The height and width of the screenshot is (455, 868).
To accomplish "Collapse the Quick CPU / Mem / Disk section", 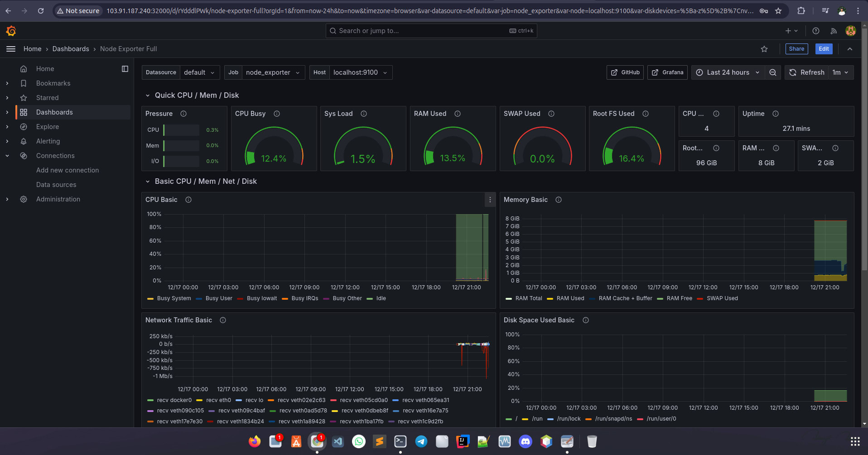I will [148, 95].
